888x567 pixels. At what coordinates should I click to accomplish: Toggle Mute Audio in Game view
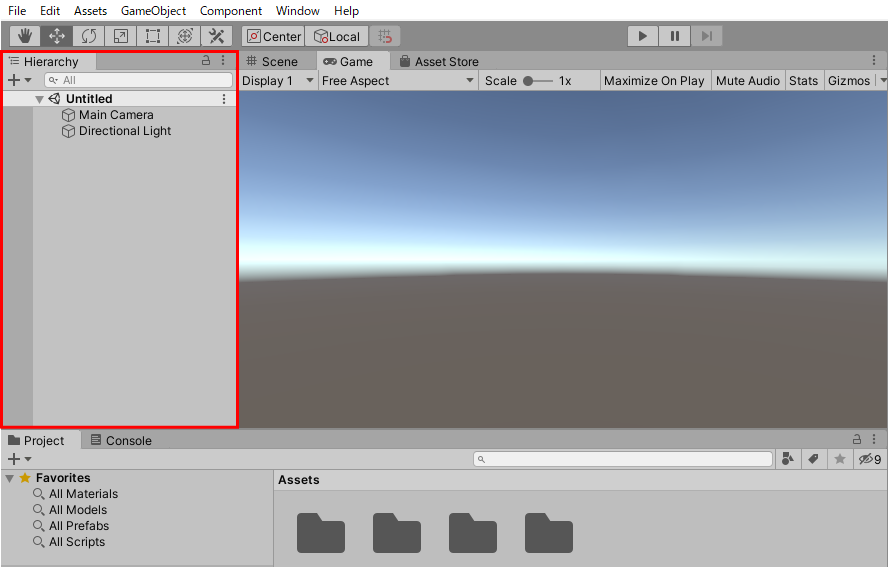click(x=748, y=80)
